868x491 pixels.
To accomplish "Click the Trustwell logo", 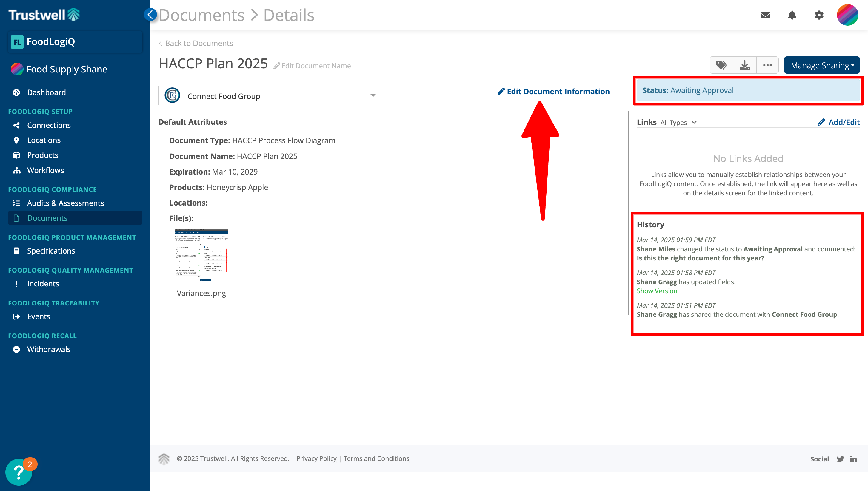I will [44, 15].
